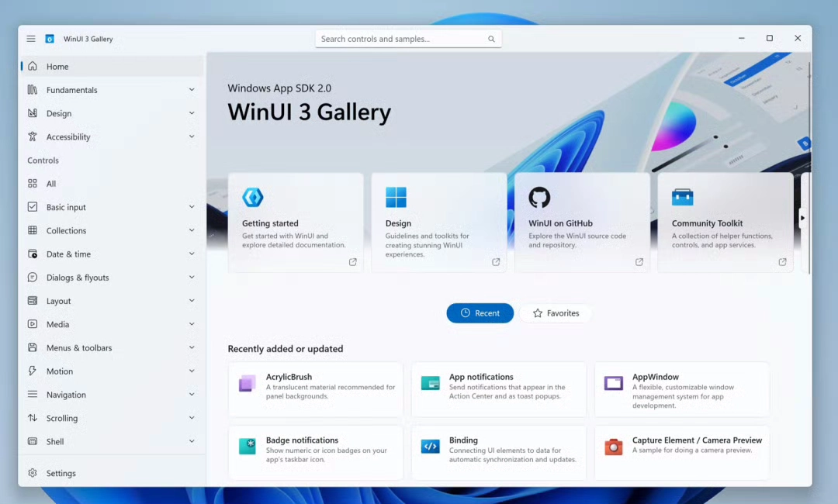Open Settings in the sidebar
The image size is (838, 504).
coord(112,473)
